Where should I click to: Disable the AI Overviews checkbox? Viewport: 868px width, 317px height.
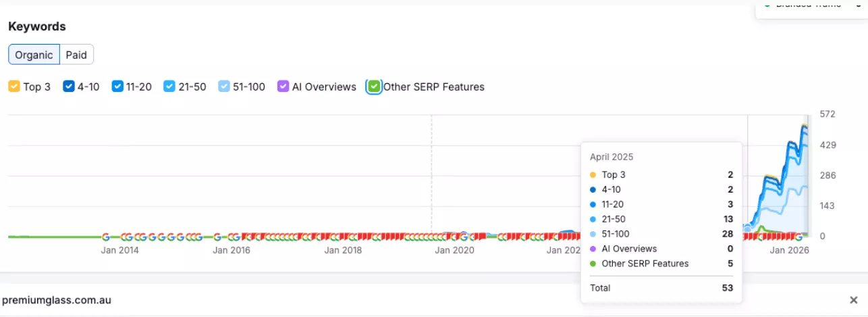click(x=283, y=87)
